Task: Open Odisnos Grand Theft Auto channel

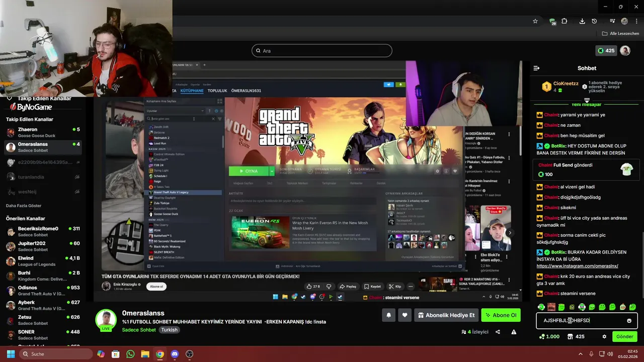Action: coord(43,291)
